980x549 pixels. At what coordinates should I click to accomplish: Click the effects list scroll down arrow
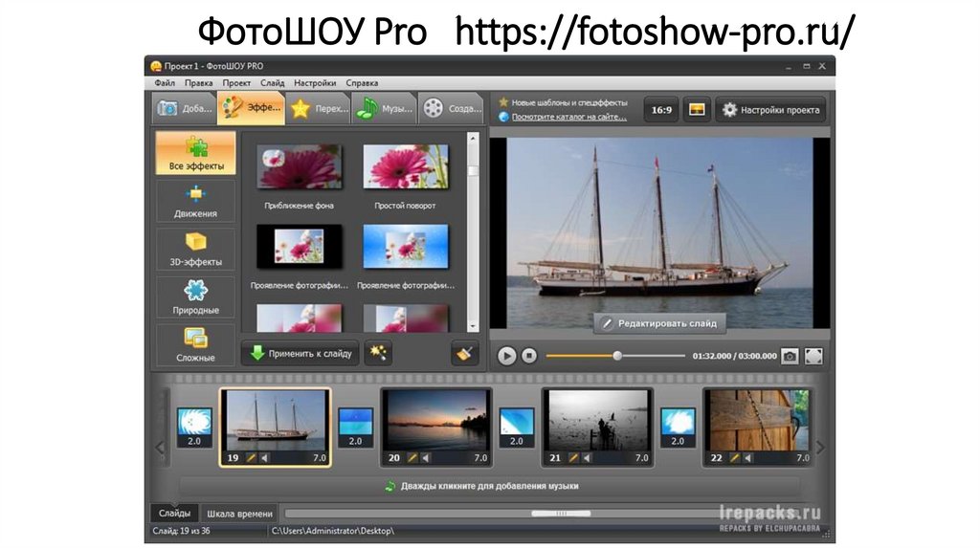click(x=473, y=327)
